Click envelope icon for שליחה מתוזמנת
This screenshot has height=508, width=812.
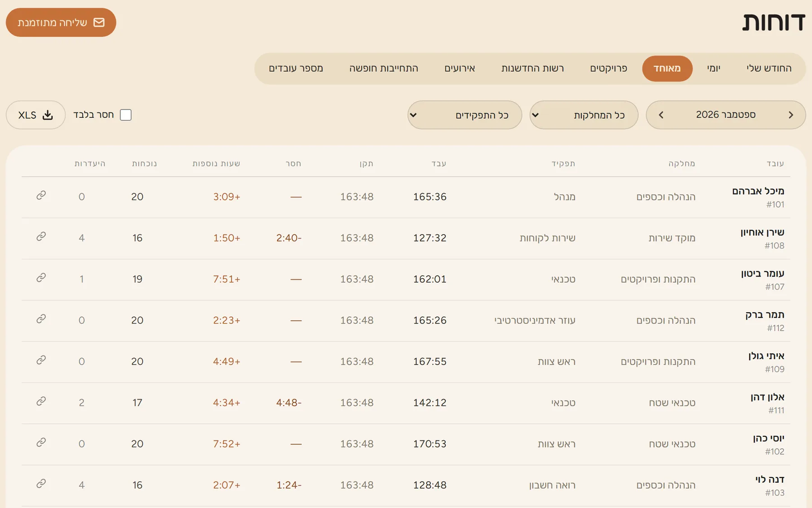tap(99, 23)
